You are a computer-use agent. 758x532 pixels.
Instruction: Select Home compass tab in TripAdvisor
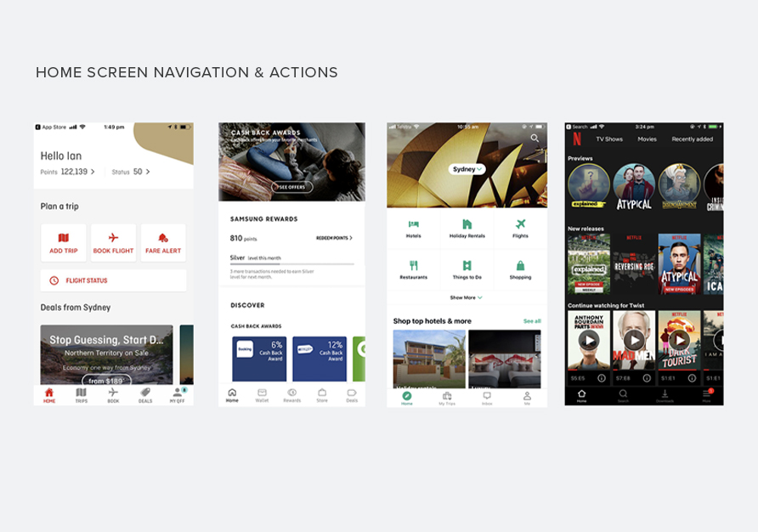pyautogui.click(x=407, y=398)
